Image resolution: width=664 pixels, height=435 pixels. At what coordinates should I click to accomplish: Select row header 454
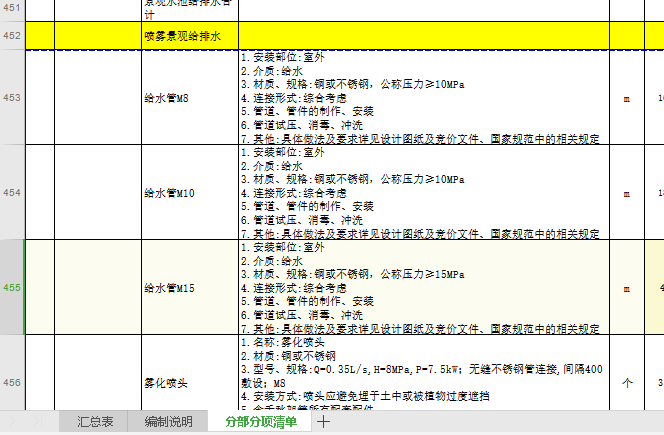click(x=12, y=192)
